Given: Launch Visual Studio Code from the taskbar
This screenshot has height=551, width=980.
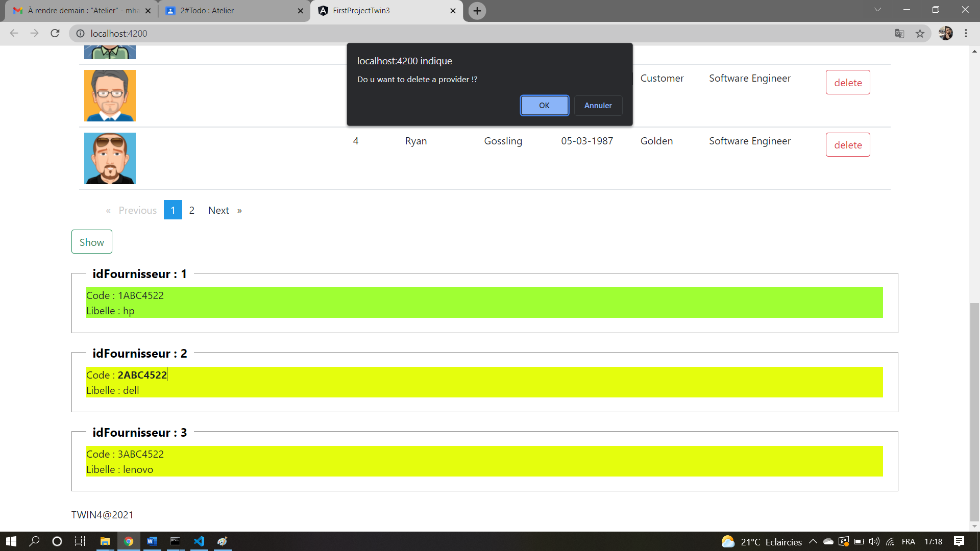Looking at the screenshot, I should click(199, 541).
